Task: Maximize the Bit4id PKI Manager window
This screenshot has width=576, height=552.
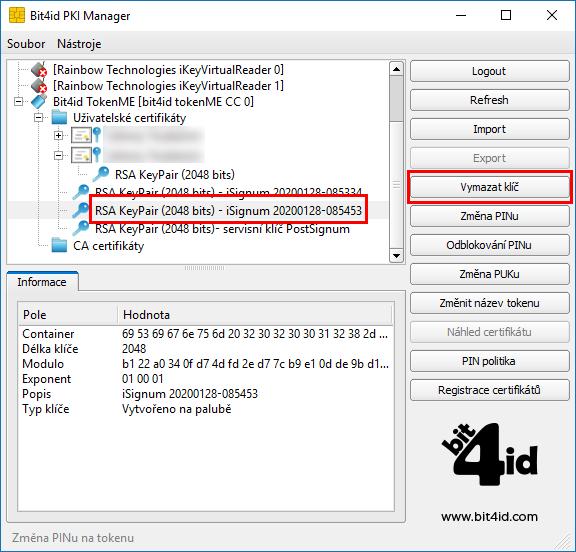Action: (x=506, y=15)
